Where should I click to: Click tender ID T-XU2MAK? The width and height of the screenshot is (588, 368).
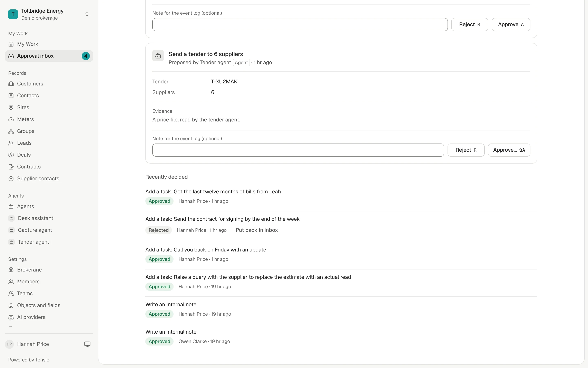coord(224,82)
